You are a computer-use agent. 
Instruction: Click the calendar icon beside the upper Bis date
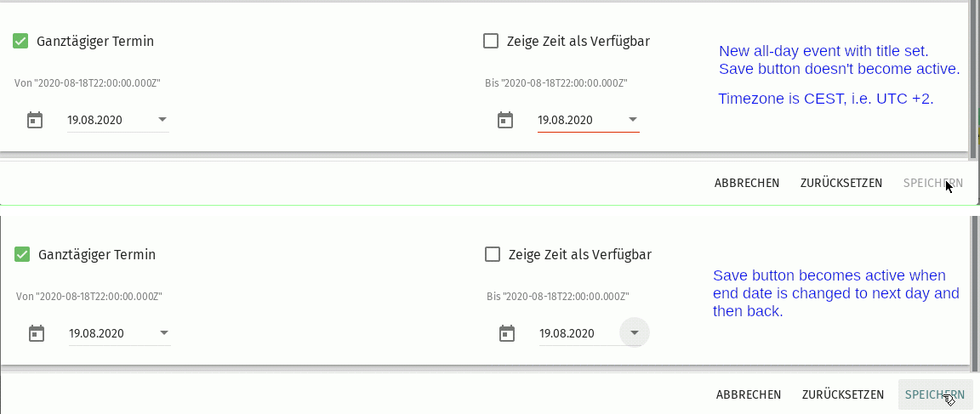click(505, 120)
